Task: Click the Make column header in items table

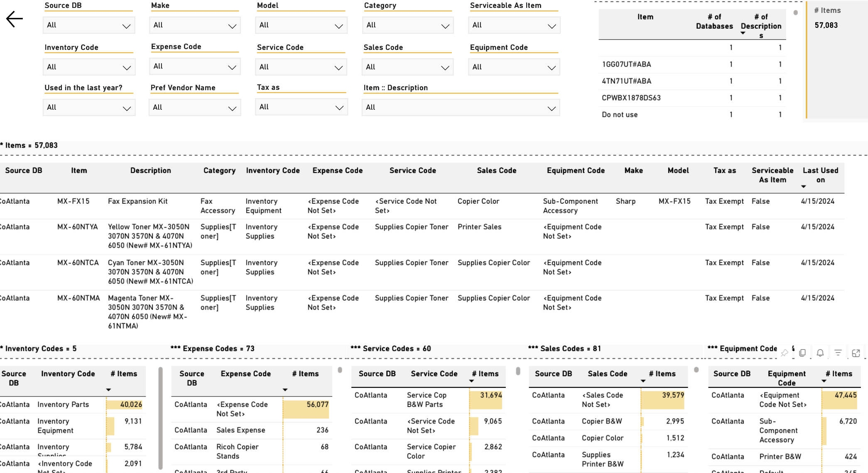Action: click(633, 170)
